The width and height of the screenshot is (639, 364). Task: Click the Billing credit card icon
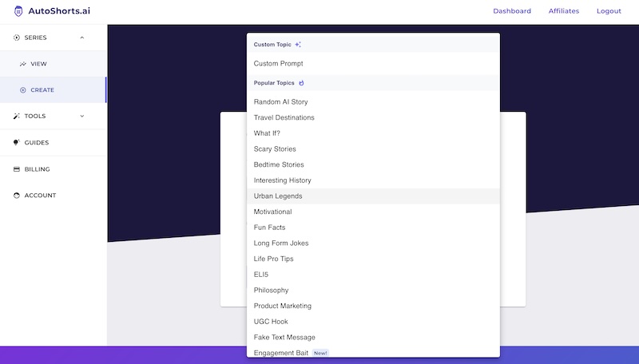pyautogui.click(x=16, y=169)
